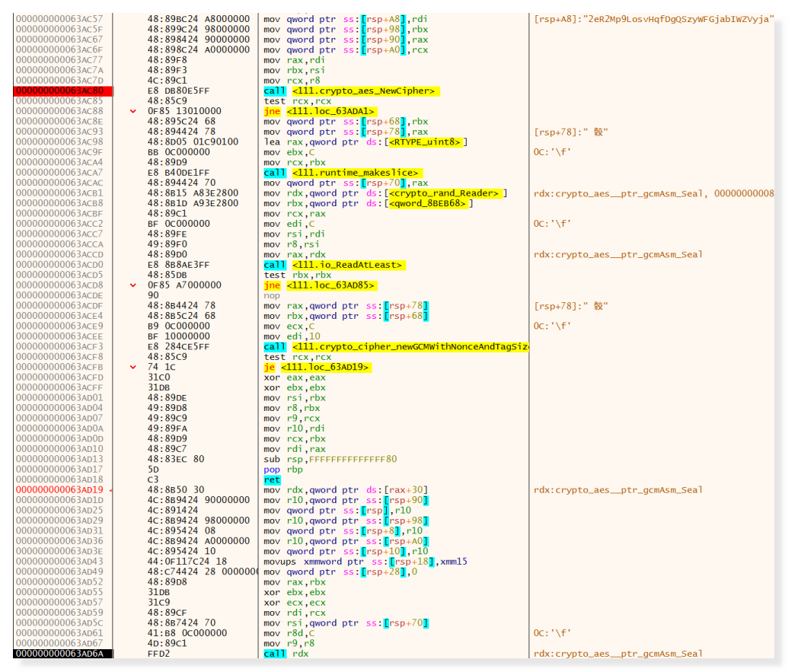Select the current instruction address 063AD6A
788x672 pixels.
[x=63, y=653]
